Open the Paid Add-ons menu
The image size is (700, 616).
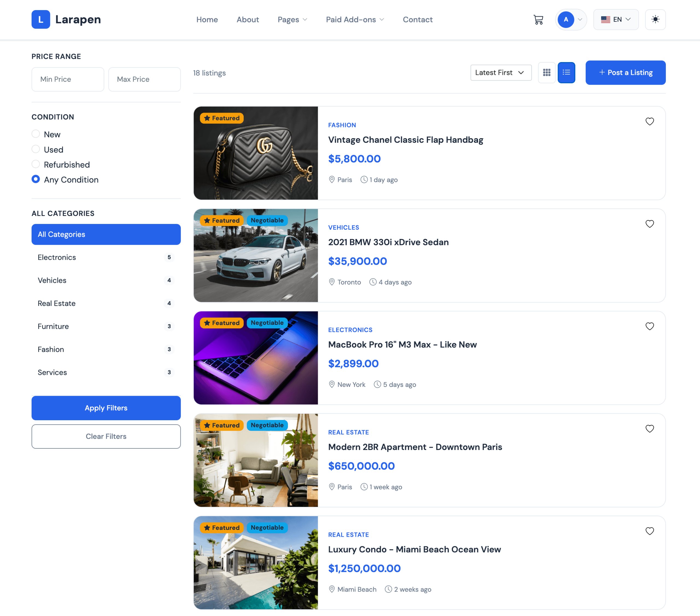(354, 19)
